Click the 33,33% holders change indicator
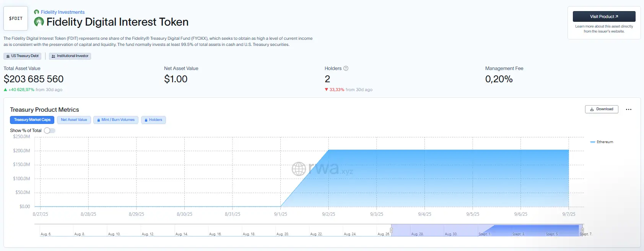Image resolution: width=644 pixels, height=251 pixels. (334, 90)
